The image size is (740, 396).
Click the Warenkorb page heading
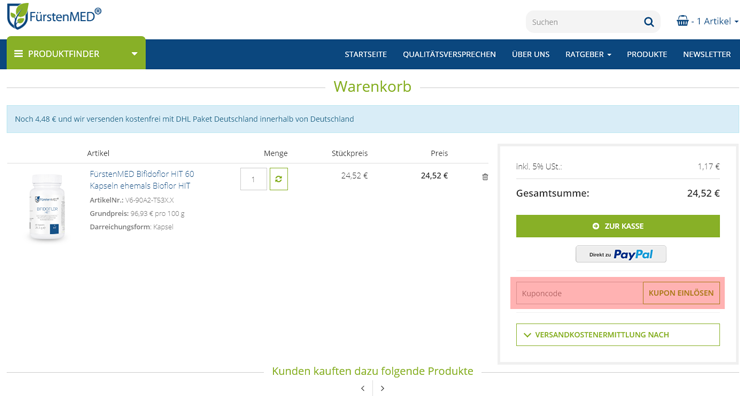click(372, 87)
